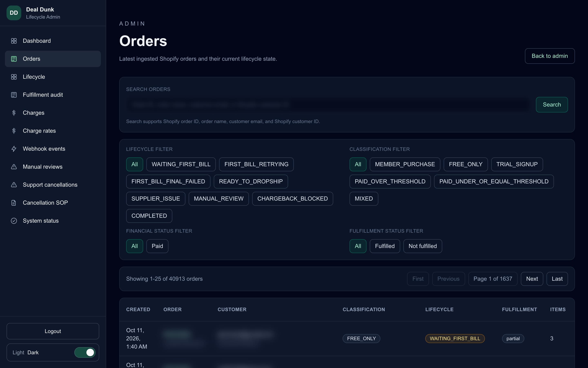The image size is (588, 368).
Task: Click the Orders list icon in sidebar
Action: 14,59
